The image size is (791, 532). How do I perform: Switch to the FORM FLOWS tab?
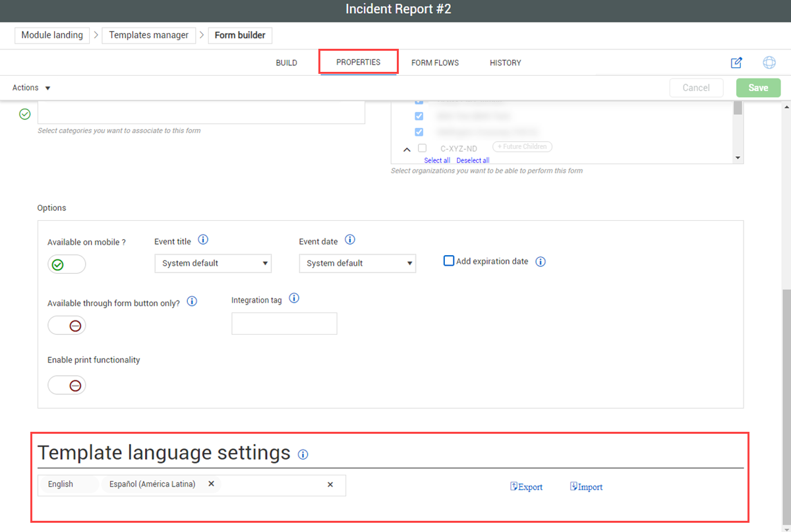tap(435, 63)
